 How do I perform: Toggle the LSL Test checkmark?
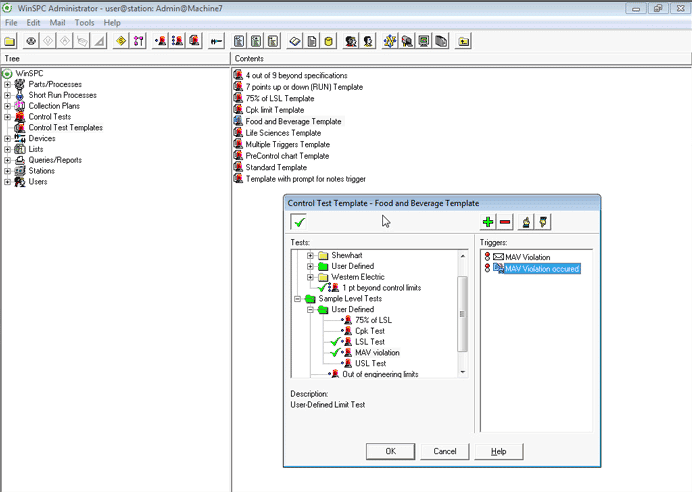(336, 342)
